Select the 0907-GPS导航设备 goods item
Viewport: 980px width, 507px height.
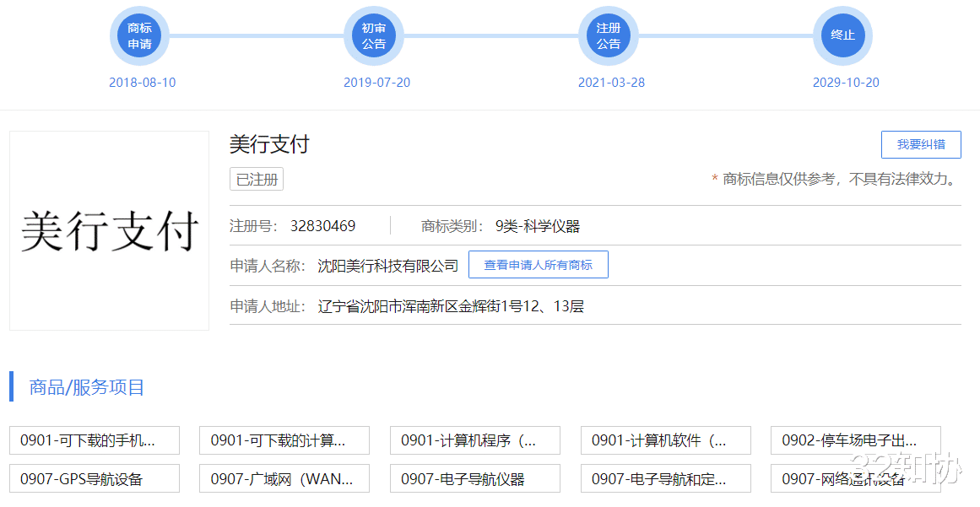tap(94, 478)
